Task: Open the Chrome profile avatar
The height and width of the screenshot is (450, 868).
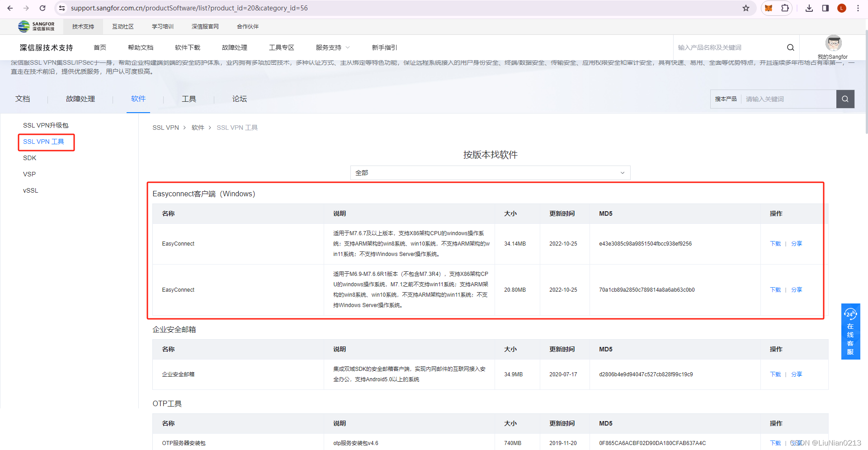Action: point(842,8)
